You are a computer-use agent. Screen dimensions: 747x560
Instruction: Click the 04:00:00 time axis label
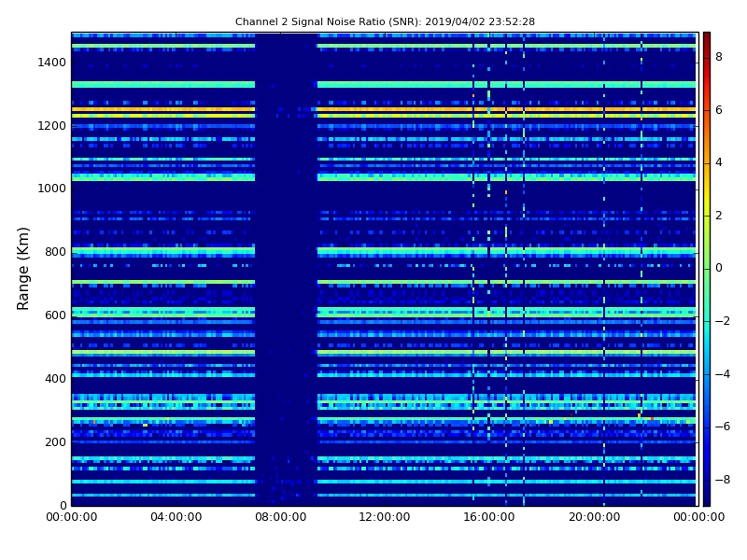coord(176,517)
